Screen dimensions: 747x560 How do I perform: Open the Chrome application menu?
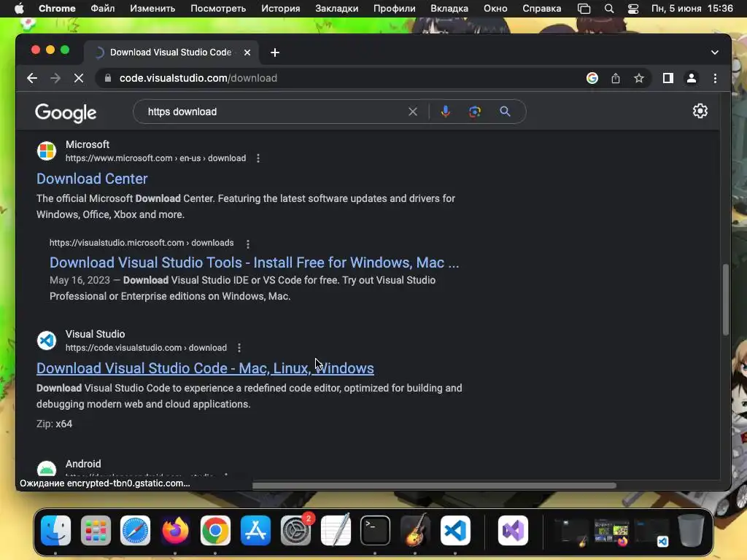click(x=57, y=9)
